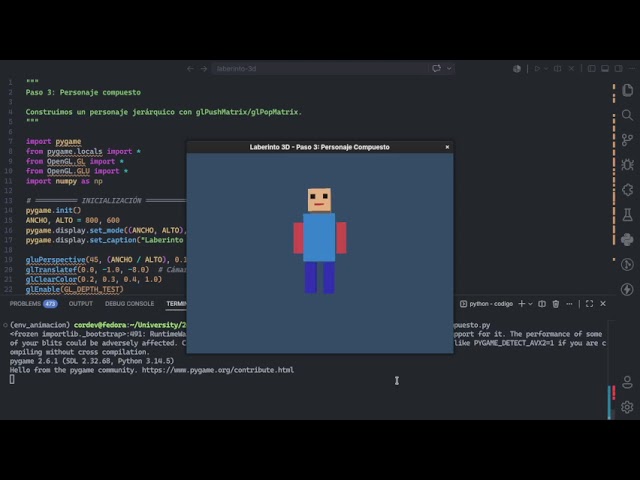Open the Testing flask view
This screenshot has width=640, height=480.
tap(627, 215)
